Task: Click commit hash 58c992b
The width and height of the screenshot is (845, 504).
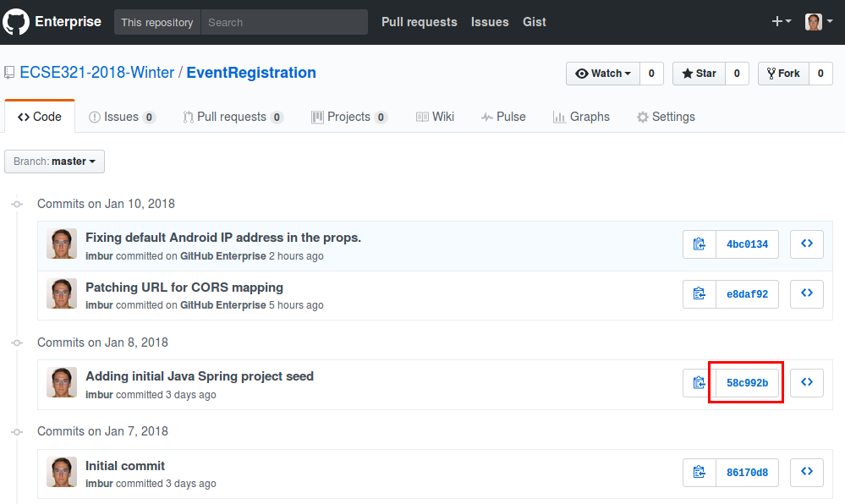Action: (x=748, y=383)
